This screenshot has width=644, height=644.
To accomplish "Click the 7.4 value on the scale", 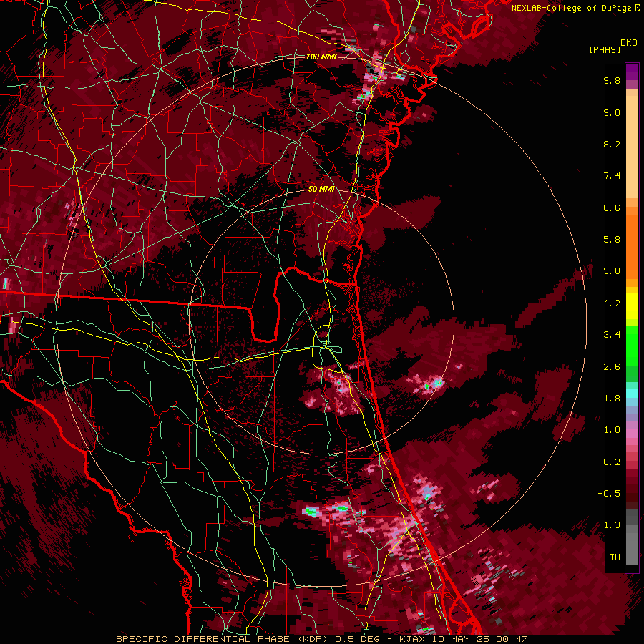I will (x=612, y=176).
